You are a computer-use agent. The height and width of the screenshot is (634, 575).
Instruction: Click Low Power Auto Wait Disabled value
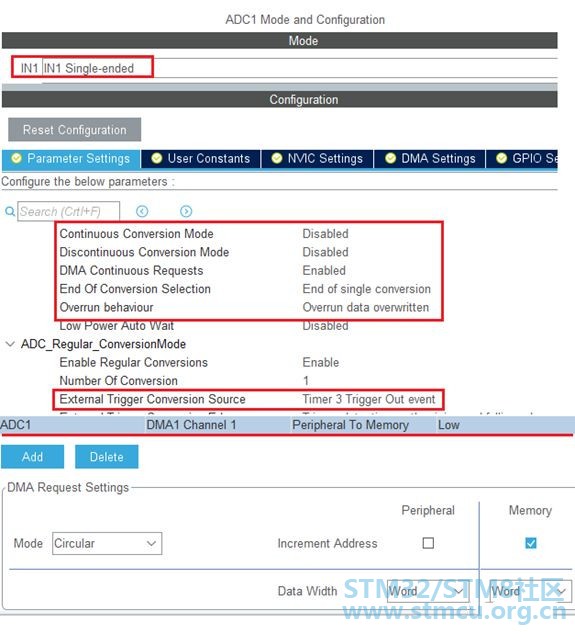coord(326,325)
